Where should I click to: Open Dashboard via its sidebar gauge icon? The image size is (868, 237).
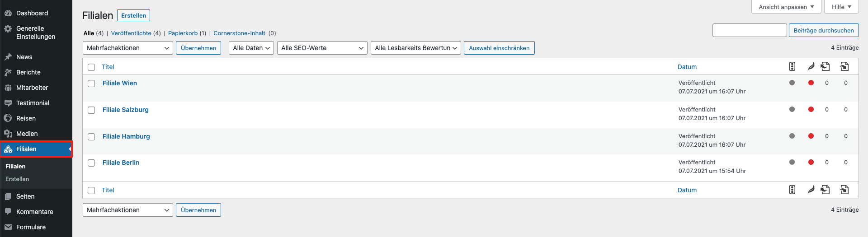coord(8,13)
